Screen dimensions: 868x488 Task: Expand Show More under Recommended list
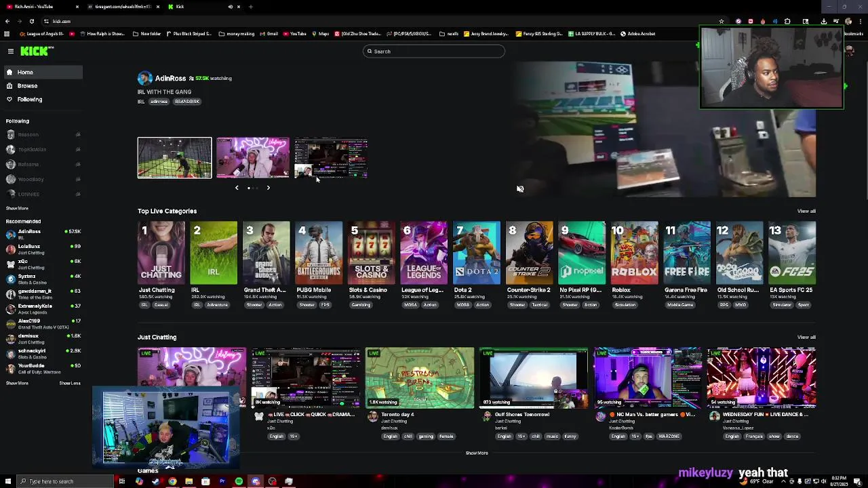[x=17, y=383]
